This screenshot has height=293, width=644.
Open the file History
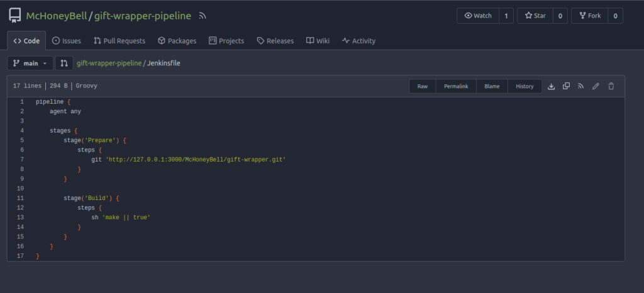(x=525, y=86)
